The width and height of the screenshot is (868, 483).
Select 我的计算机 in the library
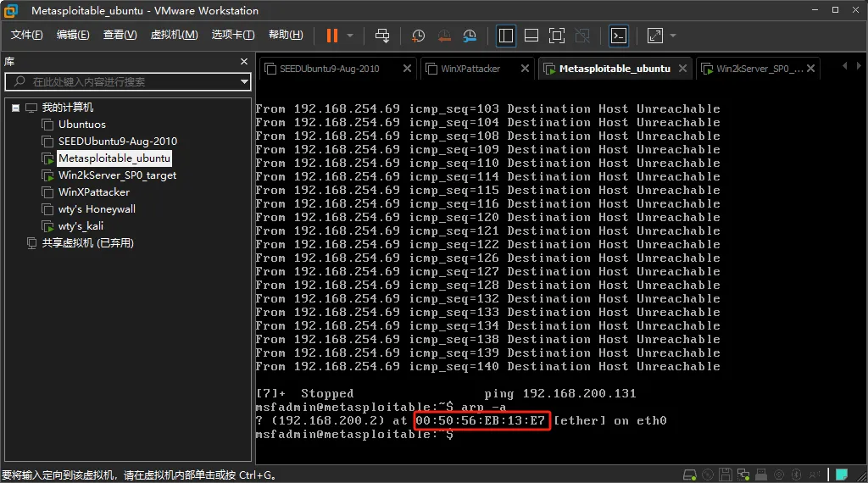click(x=68, y=108)
